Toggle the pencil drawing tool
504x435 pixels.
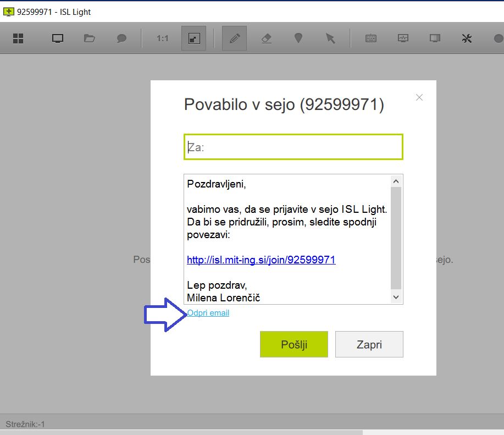click(234, 38)
